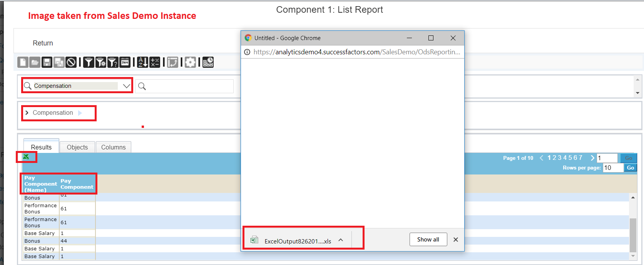
Task: Open ExcelOutput826201 xls downloaded file
Action: click(x=298, y=241)
